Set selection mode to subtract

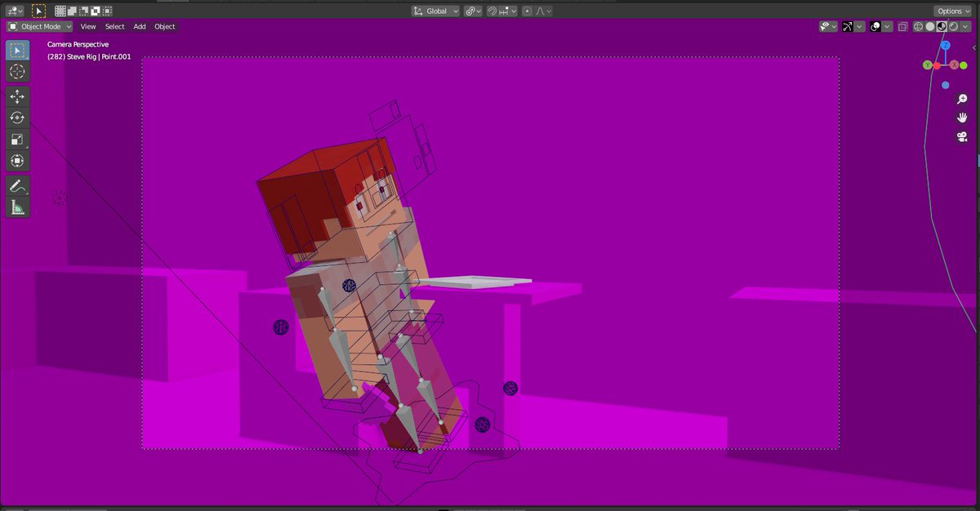[x=83, y=11]
